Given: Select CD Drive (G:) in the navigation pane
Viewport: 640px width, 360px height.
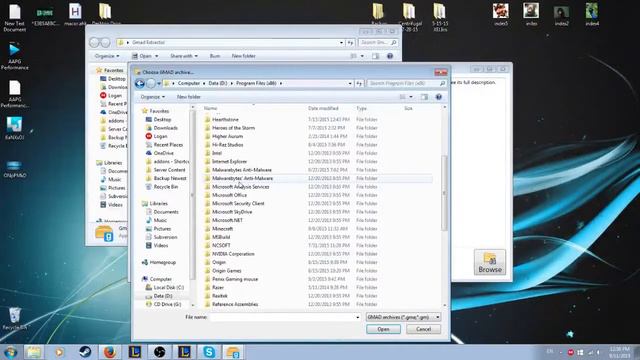Looking at the screenshot, I should 167,304.
